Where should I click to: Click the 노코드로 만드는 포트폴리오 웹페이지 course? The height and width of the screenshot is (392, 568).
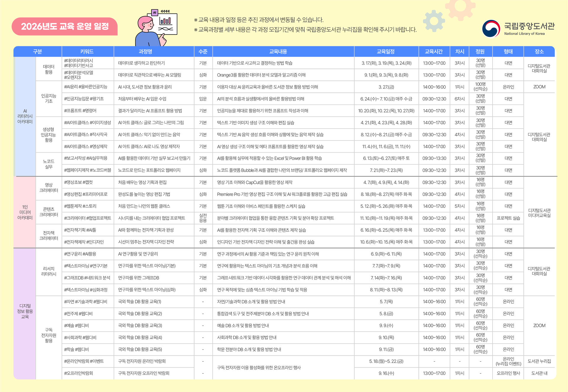pyautogui.click(x=149, y=170)
